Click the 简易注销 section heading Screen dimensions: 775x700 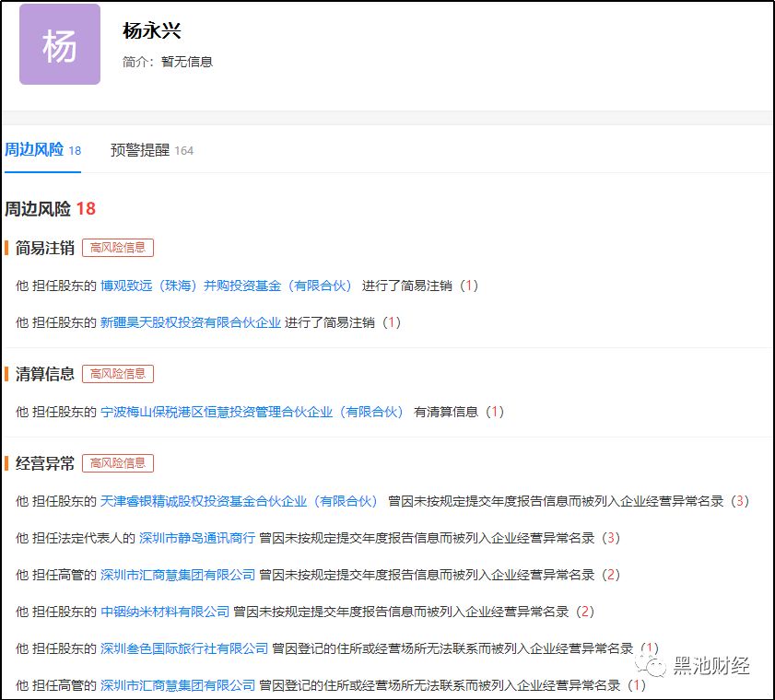(45, 248)
